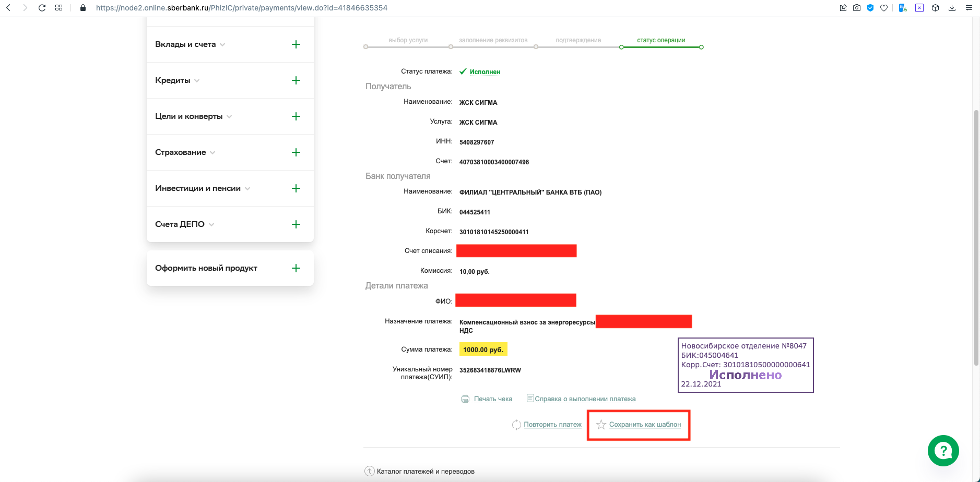Click the printer icon beside Печать чека

pyautogui.click(x=465, y=399)
